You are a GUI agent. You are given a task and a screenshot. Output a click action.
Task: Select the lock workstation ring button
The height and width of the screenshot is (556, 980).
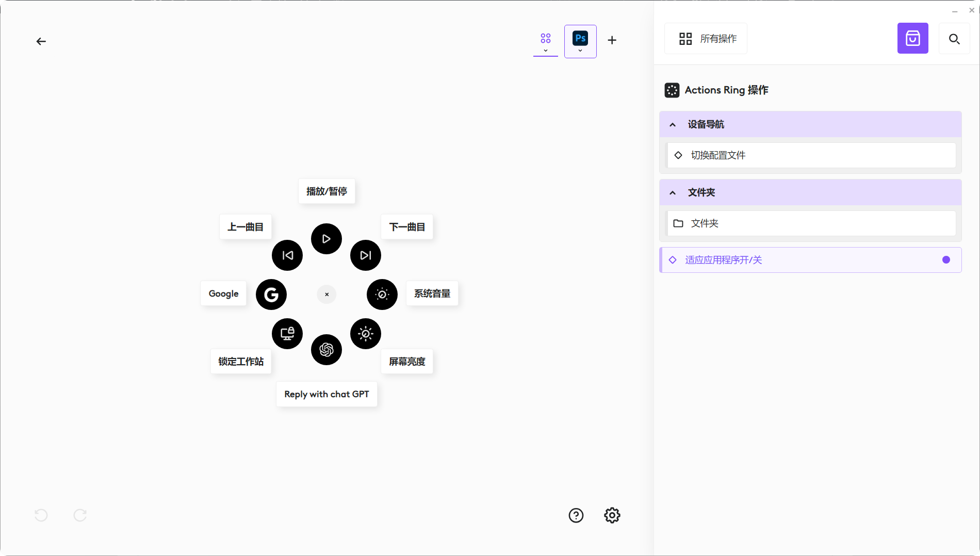point(287,334)
